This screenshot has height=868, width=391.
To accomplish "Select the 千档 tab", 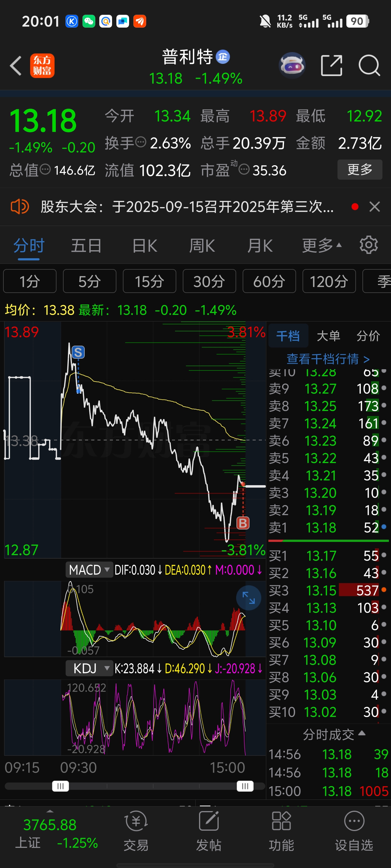I will point(288,336).
